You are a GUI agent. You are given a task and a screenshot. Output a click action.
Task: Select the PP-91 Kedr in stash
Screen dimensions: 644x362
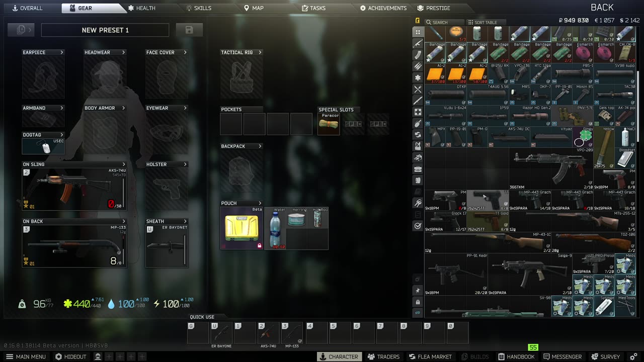(456, 275)
